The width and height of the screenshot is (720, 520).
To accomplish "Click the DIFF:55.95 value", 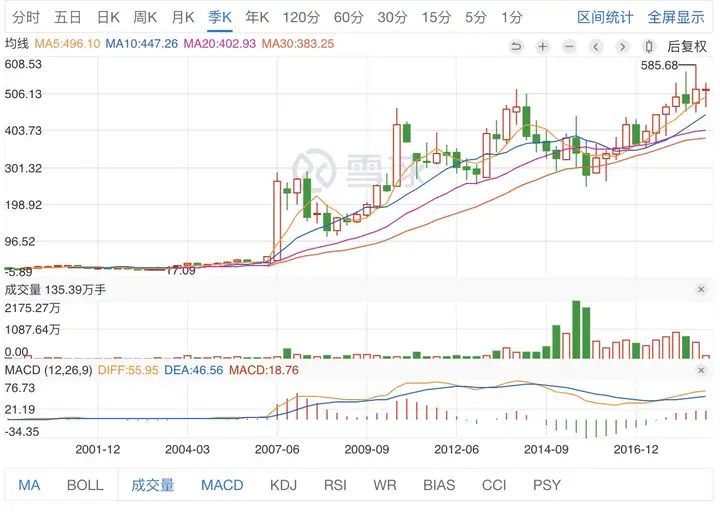I will click(x=128, y=370).
